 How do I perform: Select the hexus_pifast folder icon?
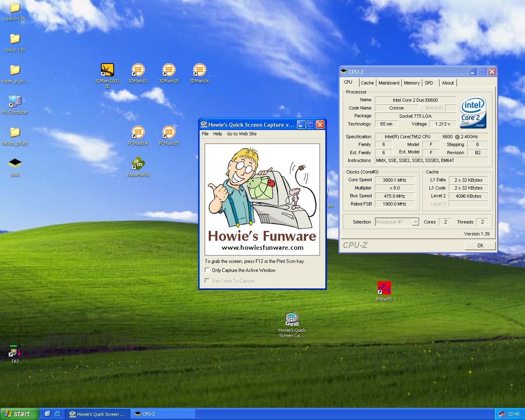(x=15, y=132)
